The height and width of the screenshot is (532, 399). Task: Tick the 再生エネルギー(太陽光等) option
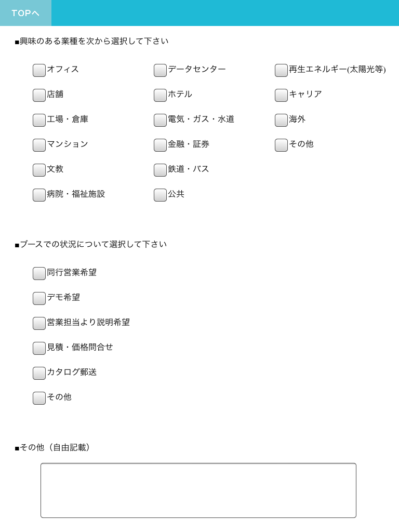(281, 70)
